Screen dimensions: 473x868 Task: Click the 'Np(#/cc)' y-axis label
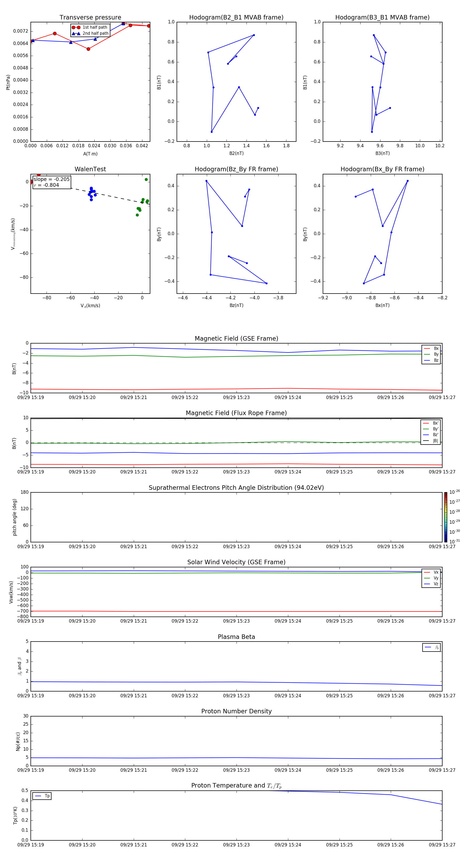click(x=18, y=741)
